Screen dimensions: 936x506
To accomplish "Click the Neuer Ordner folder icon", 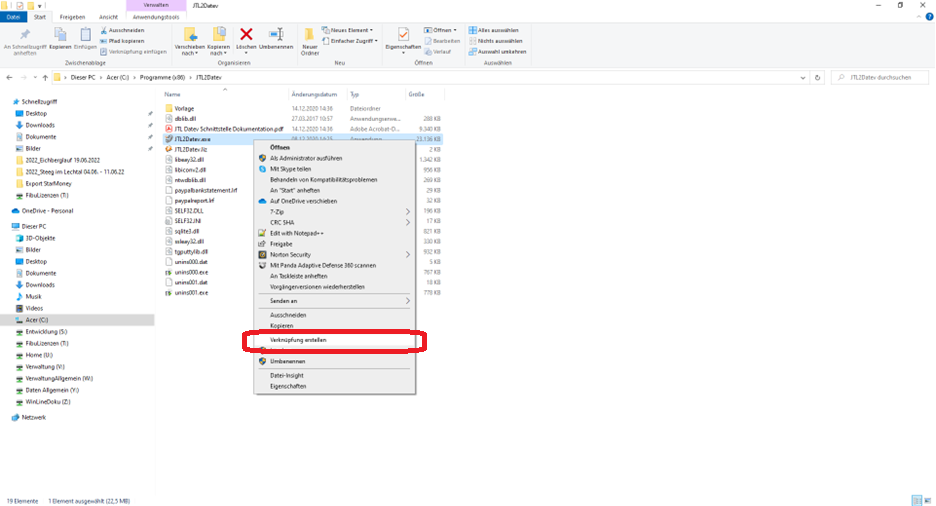I will tap(310, 37).
